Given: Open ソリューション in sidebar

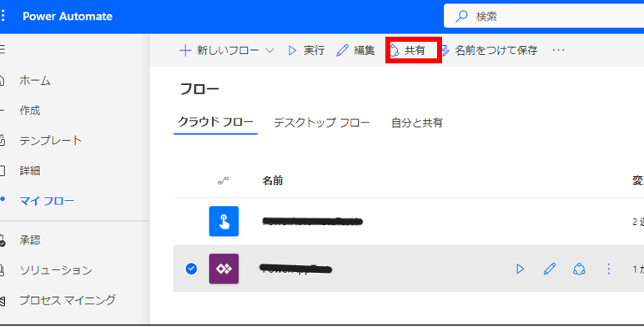Looking at the screenshot, I should (55, 270).
